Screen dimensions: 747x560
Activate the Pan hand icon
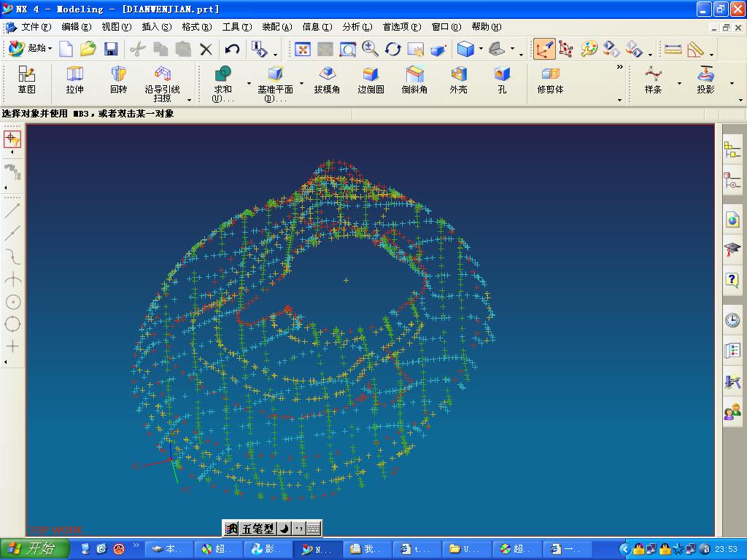[x=415, y=49]
